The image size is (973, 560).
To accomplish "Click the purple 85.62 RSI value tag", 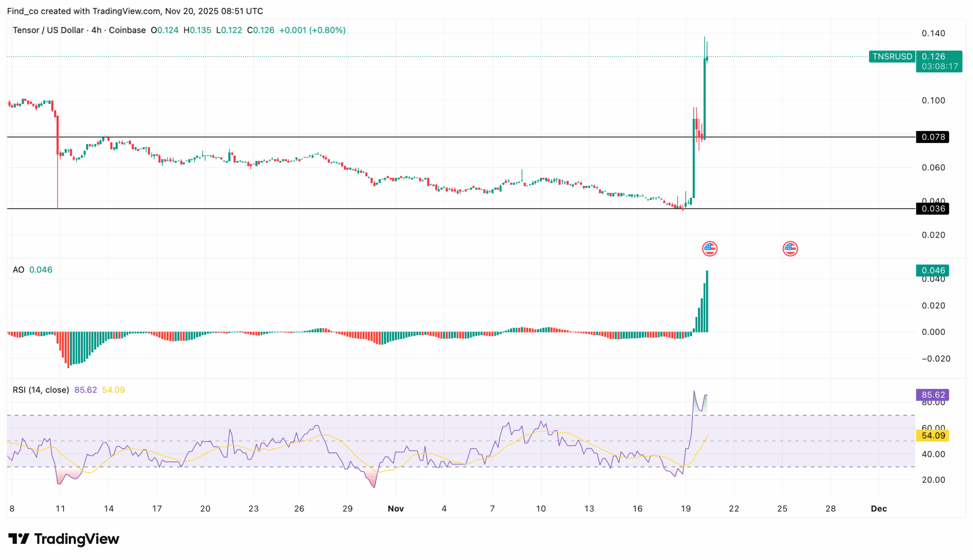I will tap(933, 395).
